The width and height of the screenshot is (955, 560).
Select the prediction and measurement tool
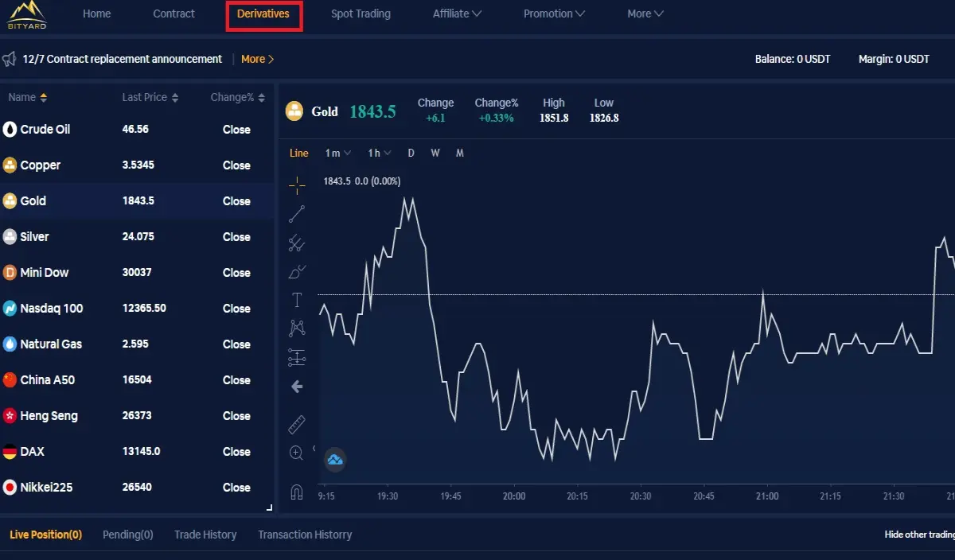(297, 357)
